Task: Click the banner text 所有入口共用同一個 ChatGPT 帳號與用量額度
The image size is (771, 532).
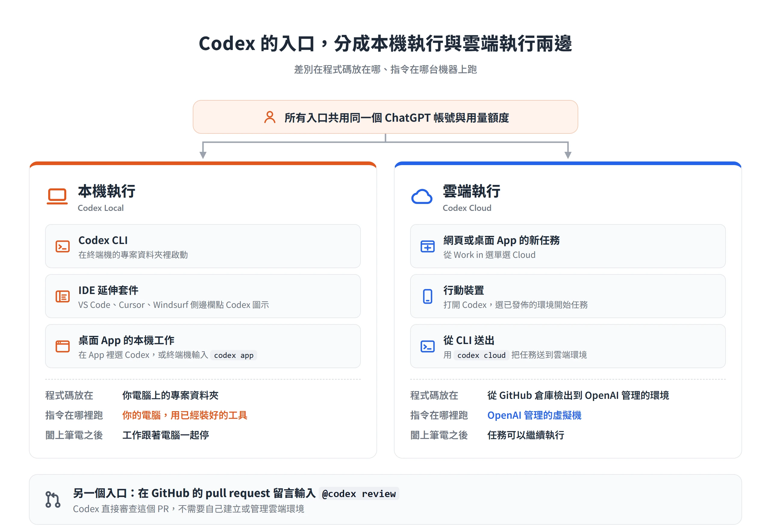Action: click(x=397, y=118)
